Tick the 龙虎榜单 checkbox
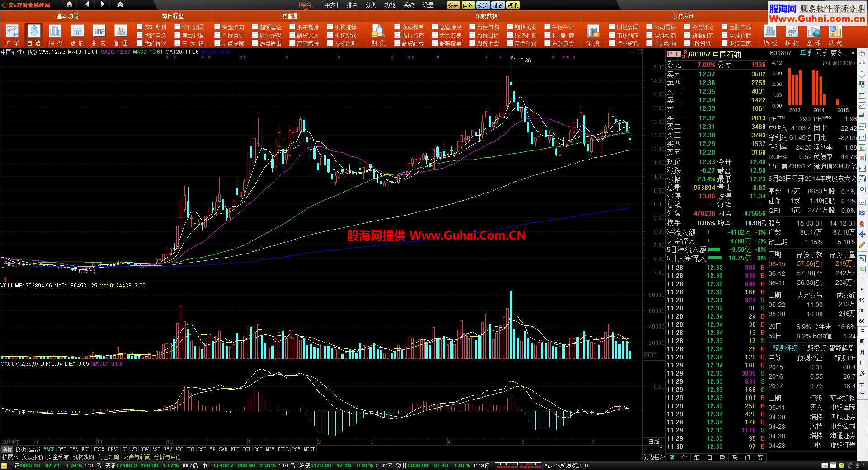 [397, 27]
